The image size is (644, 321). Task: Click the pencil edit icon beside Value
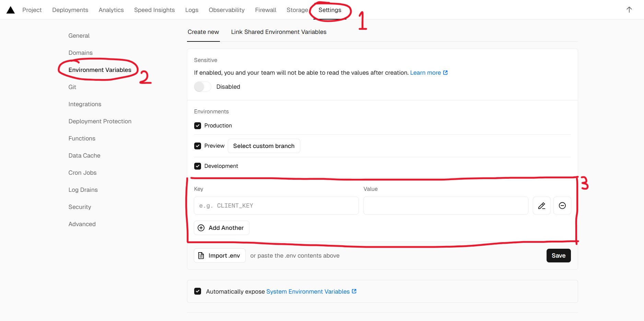tap(541, 206)
